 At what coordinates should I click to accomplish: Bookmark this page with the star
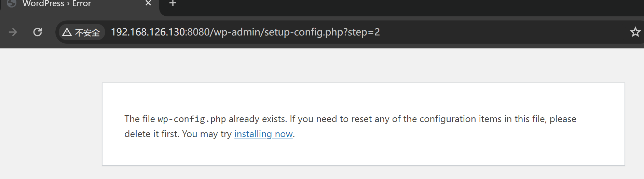635,32
